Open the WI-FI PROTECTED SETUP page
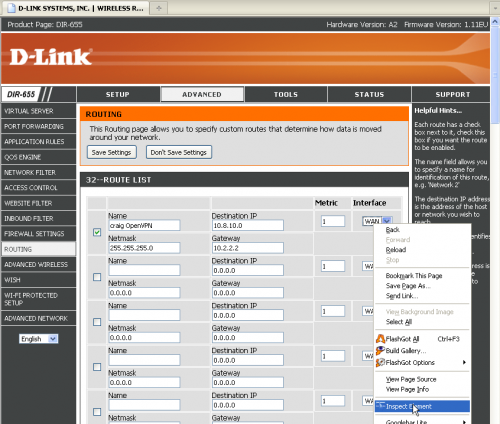 (x=38, y=299)
